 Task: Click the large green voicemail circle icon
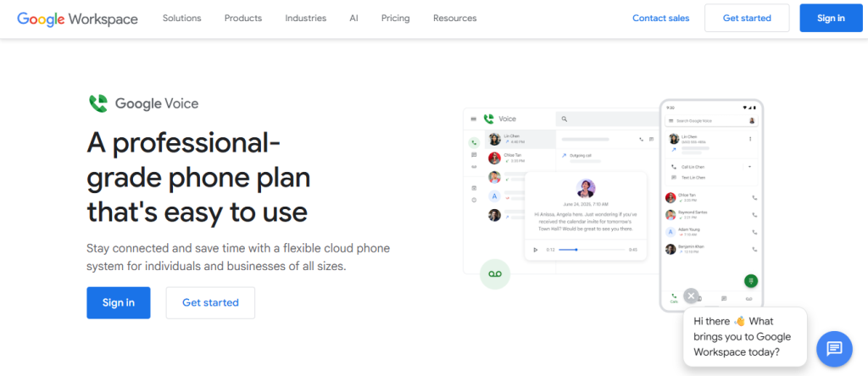495,274
